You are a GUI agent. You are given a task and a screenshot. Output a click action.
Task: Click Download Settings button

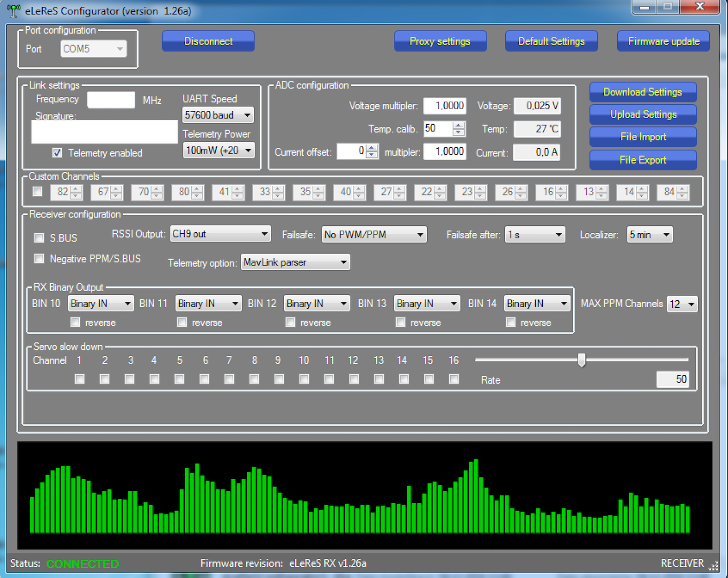643,92
